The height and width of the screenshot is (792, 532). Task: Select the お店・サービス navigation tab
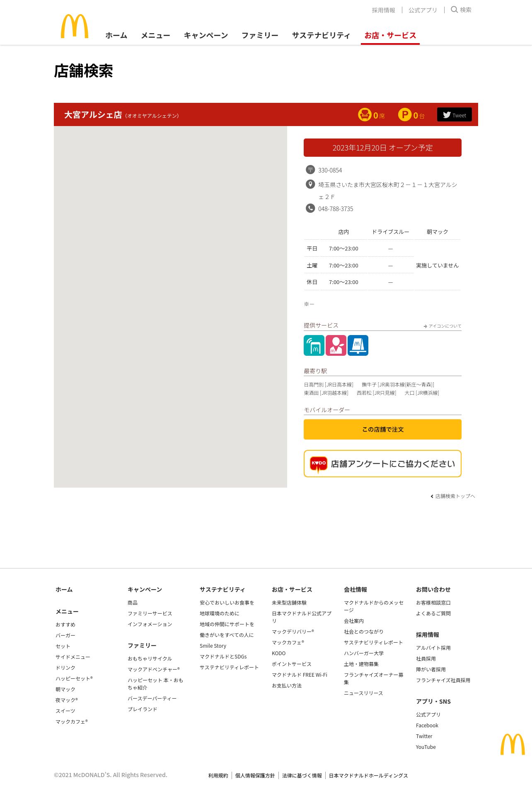pos(390,36)
